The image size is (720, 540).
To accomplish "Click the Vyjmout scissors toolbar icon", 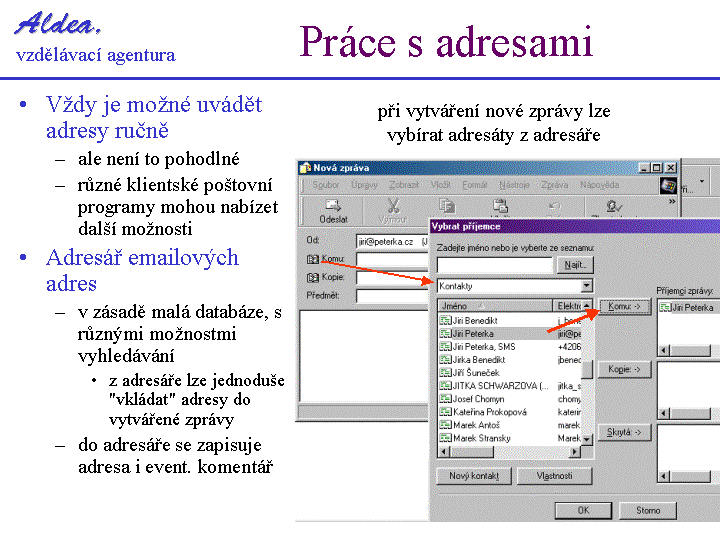I will tap(394, 205).
